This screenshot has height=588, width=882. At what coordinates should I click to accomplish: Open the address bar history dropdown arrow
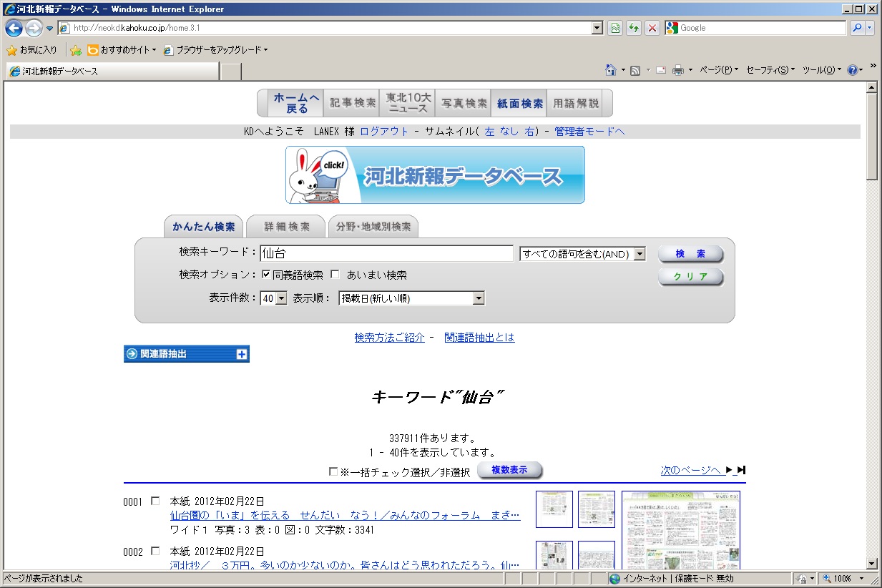tap(597, 28)
